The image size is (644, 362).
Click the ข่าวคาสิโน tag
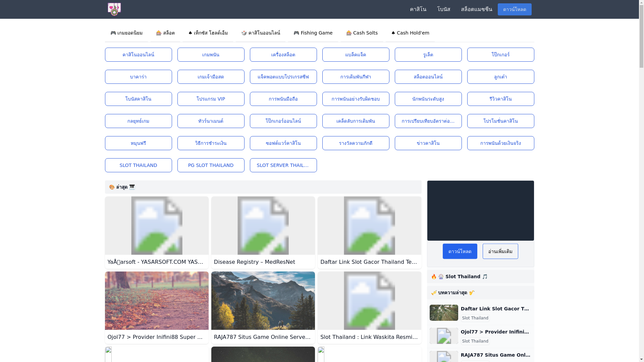click(x=428, y=143)
